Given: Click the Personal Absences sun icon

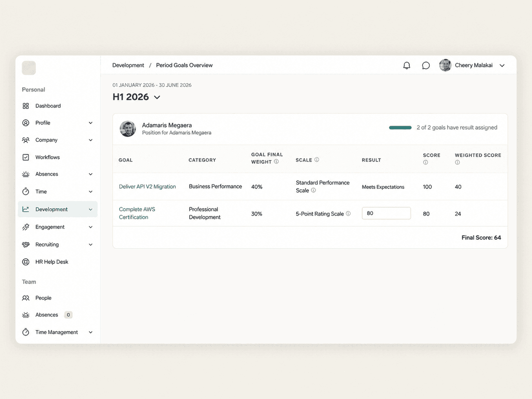Looking at the screenshot, I should [26, 174].
